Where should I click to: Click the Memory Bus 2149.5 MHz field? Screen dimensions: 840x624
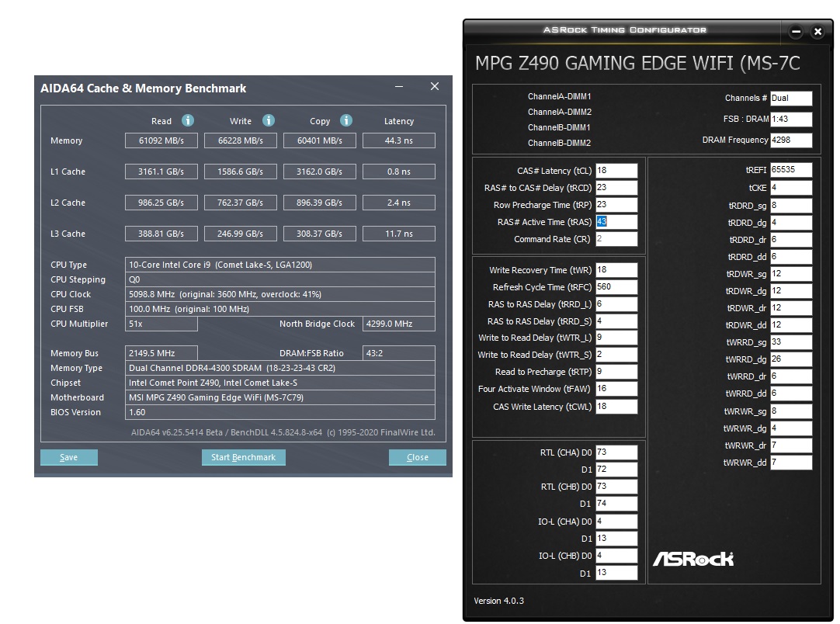tap(161, 353)
